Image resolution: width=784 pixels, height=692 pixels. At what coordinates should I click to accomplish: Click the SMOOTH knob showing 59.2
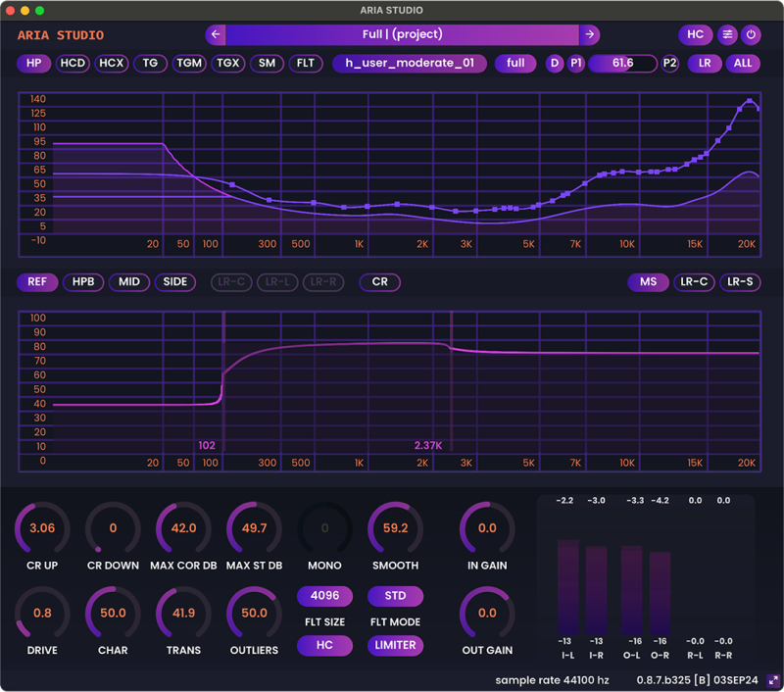click(395, 528)
